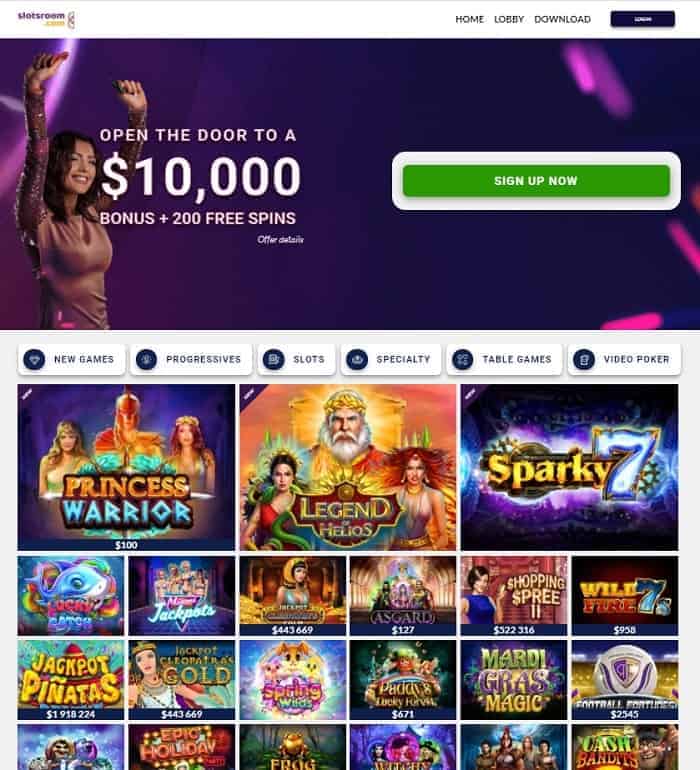Launch the Wild Fire 7s game
Viewport: 700px width, 770px height.
pos(625,596)
